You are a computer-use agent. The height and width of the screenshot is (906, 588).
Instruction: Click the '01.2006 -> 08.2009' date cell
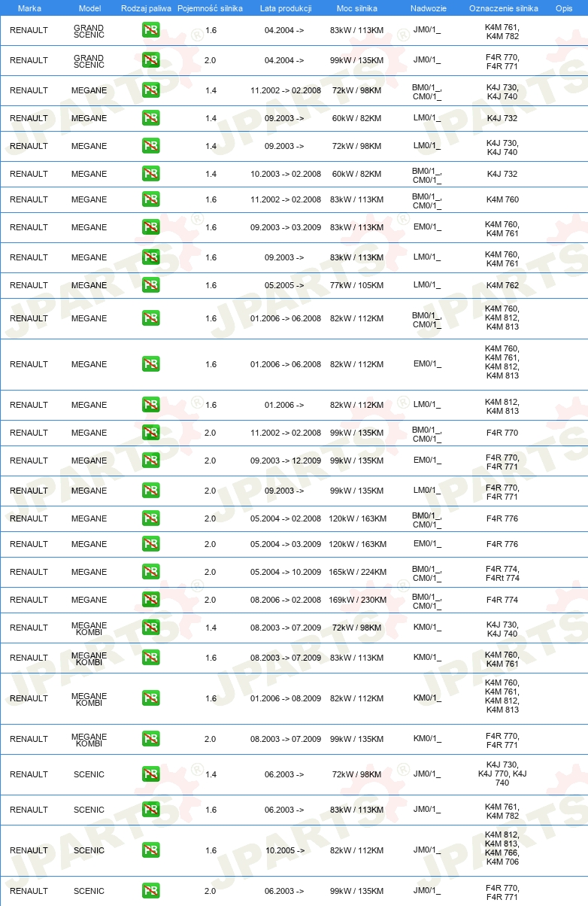tap(286, 698)
